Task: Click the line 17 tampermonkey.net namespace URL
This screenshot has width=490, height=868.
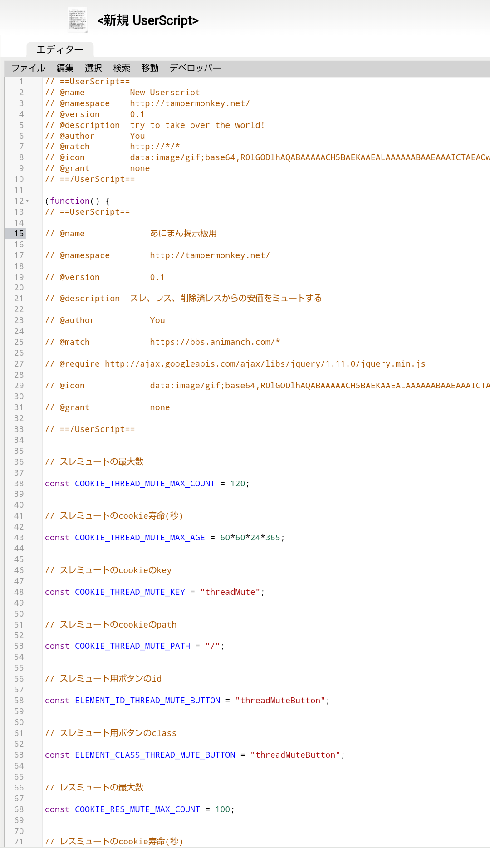Action: point(210,255)
